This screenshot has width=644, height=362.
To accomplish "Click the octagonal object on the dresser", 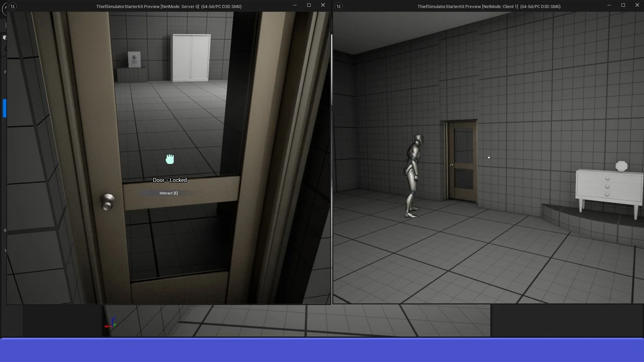I will 621,166.
